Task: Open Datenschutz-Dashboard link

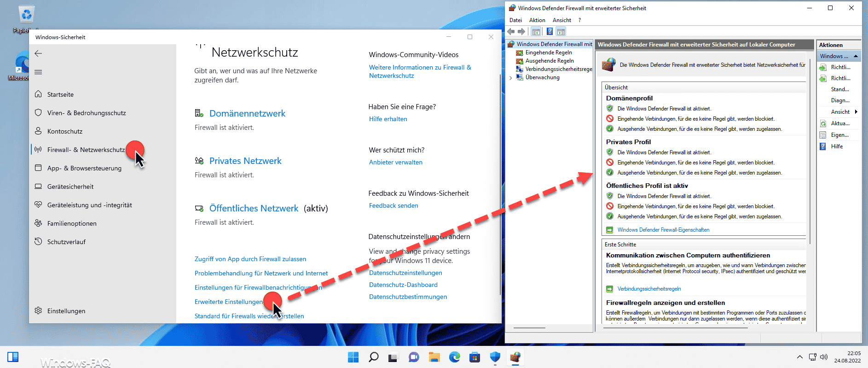Action: pyautogui.click(x=403, y=285)
